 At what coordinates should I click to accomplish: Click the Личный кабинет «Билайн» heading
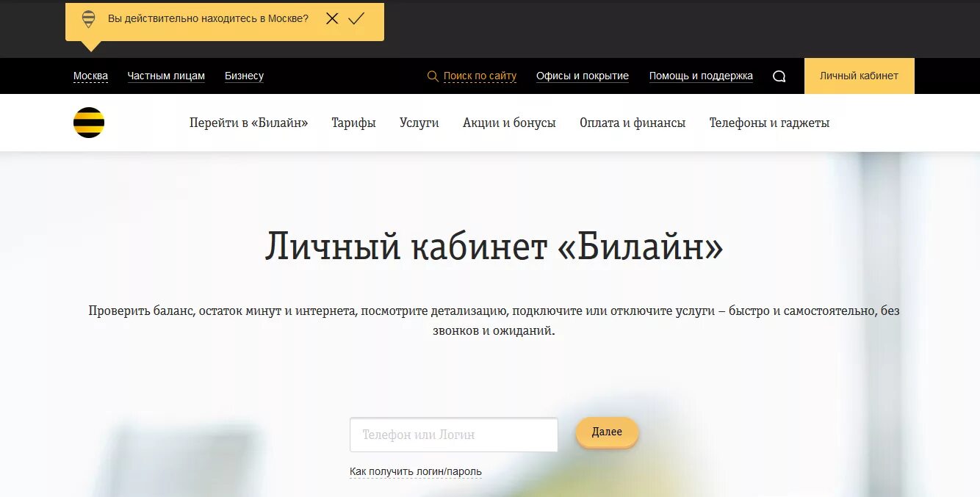pyautogui.click(x=494, y=247)
